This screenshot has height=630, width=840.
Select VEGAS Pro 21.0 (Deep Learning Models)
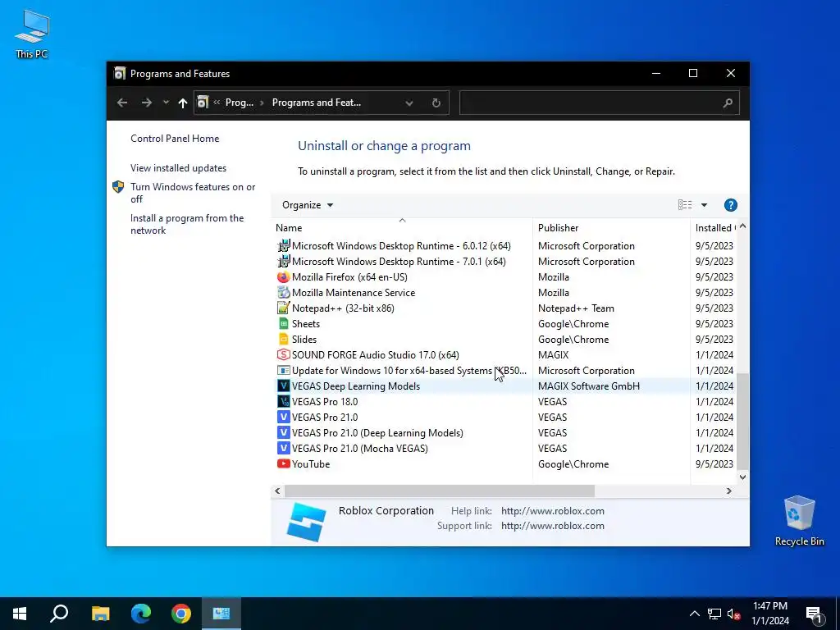[377, 432]
